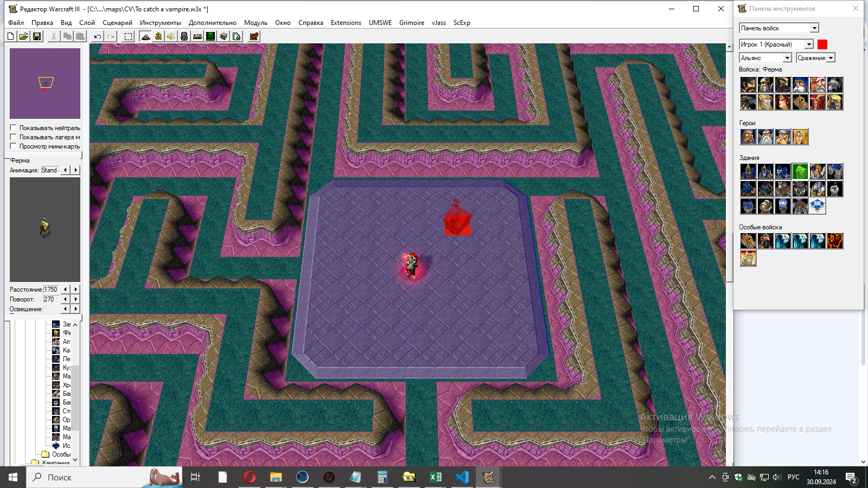Click the previous animation arrow beside Stand
868x488 pixels.
[x=66, y=170]
